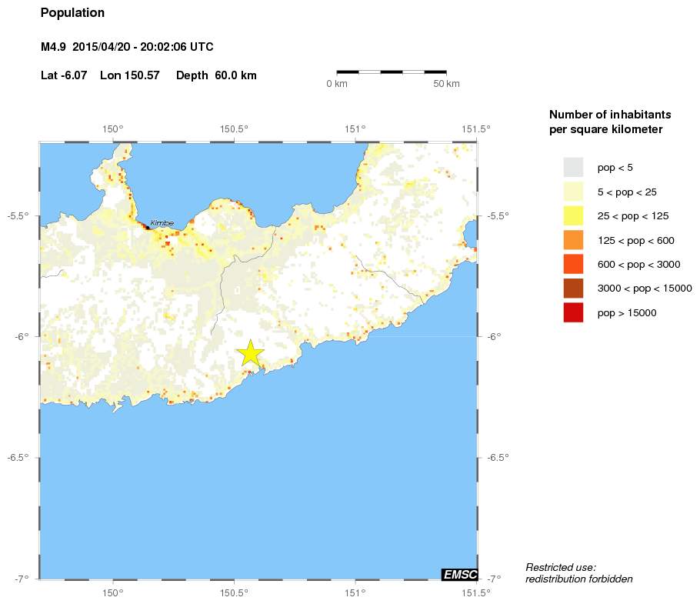Click the '125 < pop < 600' orange swatch
Viewport: 700px width, 604px height.
pos(573,240)
